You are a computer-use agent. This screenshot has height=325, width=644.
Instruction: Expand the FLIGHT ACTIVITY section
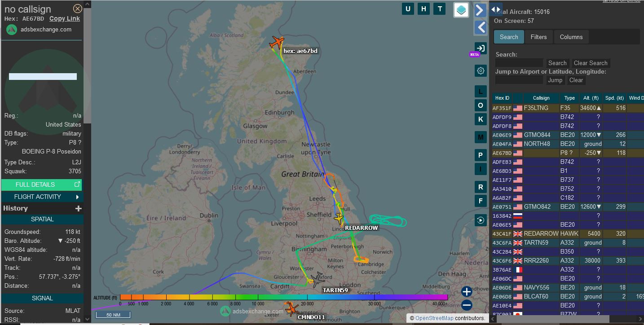coord(42,197)
